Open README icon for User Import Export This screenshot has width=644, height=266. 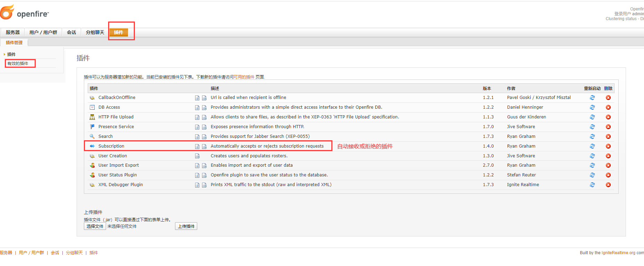click(197, 166)
